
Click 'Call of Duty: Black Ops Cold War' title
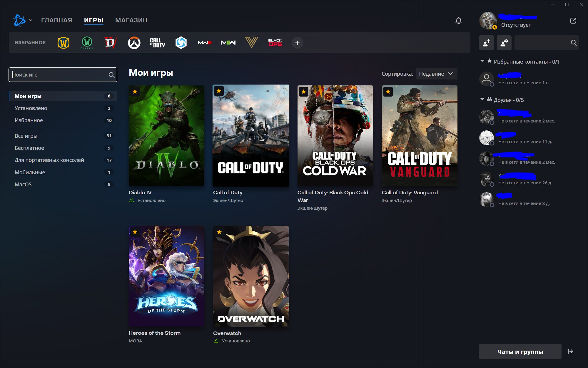coord(333,196)
